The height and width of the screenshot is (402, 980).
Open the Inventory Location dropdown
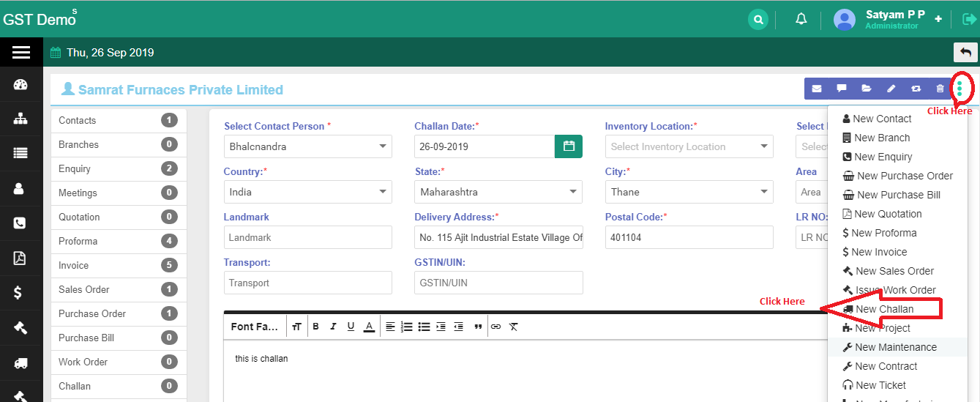pyautogui.click(x=689, y=146)
